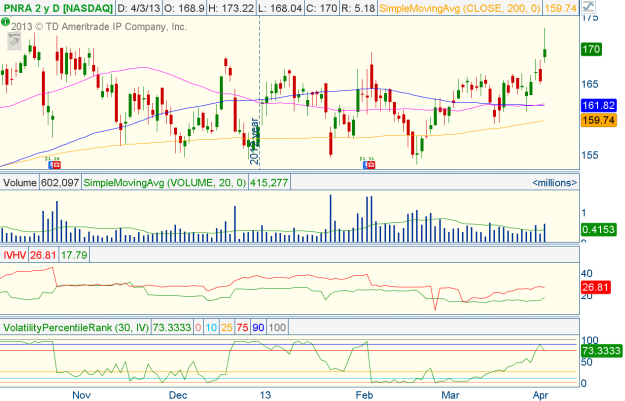This screenshot has height=401, width=625.
Task: Click the blue 90 threshold value label
Action: tap(258, 327)
